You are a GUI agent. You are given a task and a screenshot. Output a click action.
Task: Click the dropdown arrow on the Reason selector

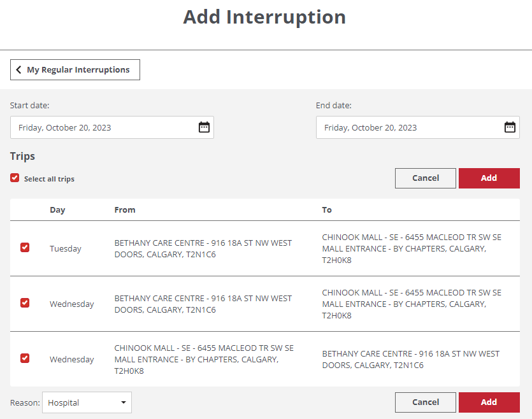[122, 402]
